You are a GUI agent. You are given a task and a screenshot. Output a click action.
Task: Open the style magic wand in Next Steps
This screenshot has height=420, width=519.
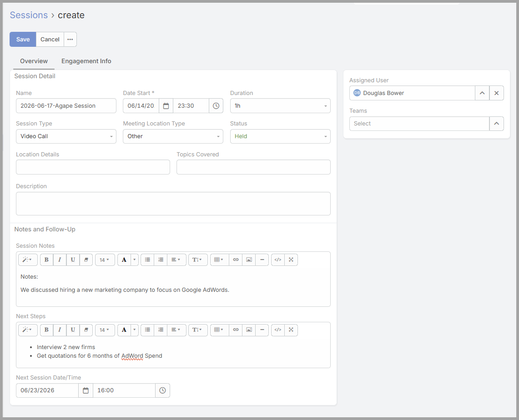pos(28,330)
